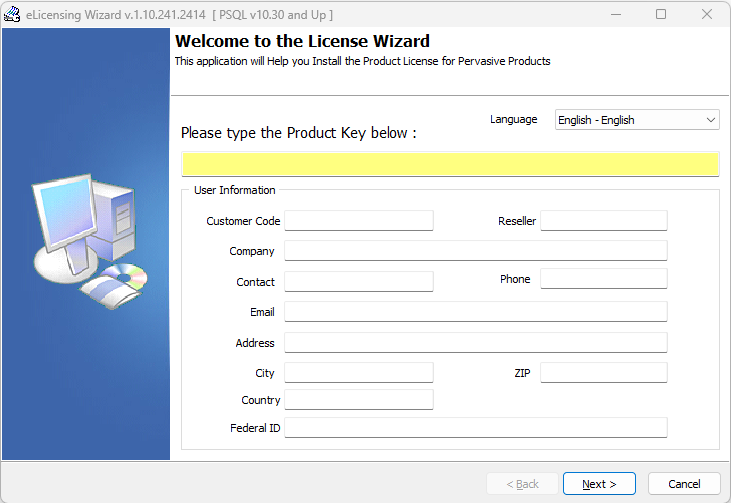Focus the Customer Code field

[359, 220]
